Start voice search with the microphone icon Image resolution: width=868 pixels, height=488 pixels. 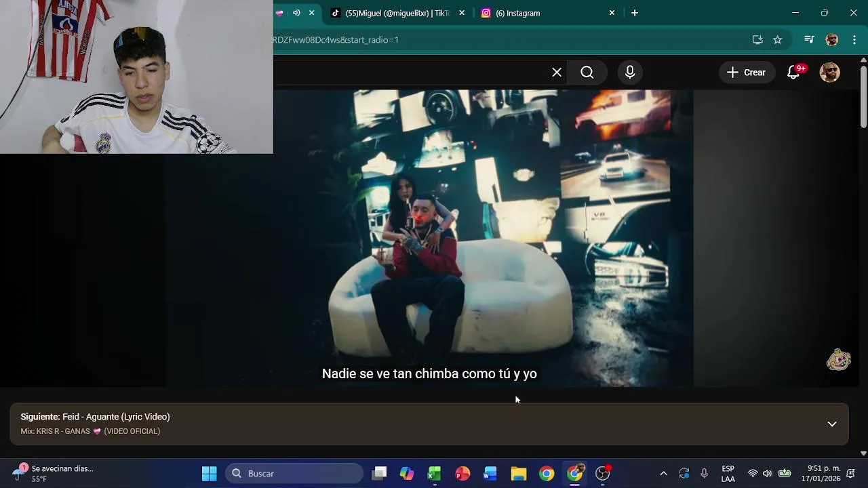pos(630,73)
